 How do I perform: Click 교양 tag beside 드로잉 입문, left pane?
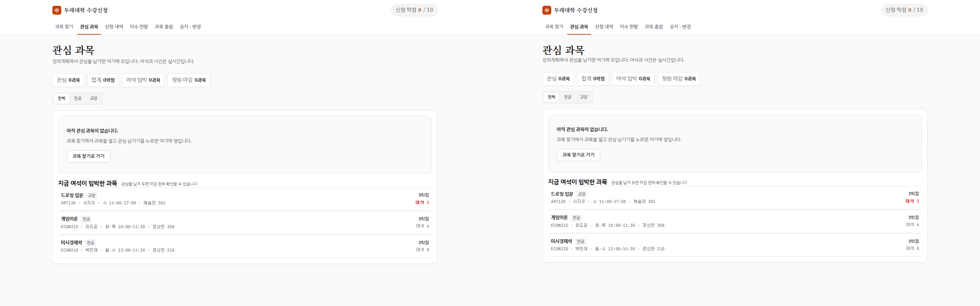[92, 195]
